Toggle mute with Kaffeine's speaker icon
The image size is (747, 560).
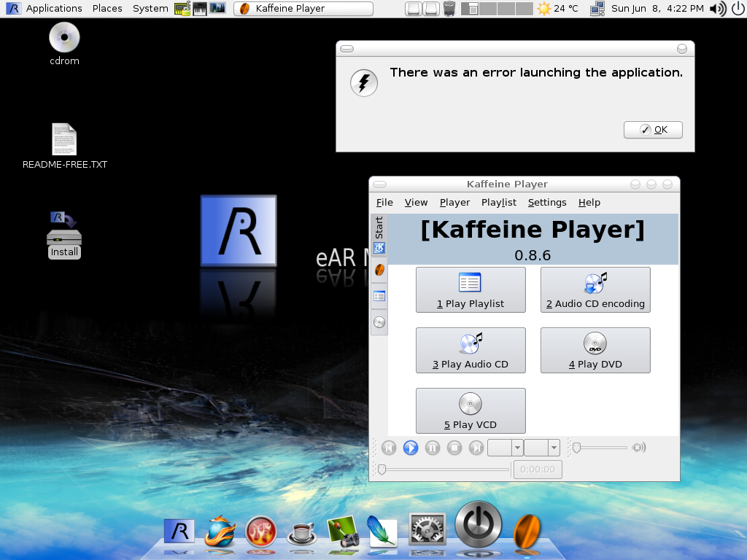point(638,448)
